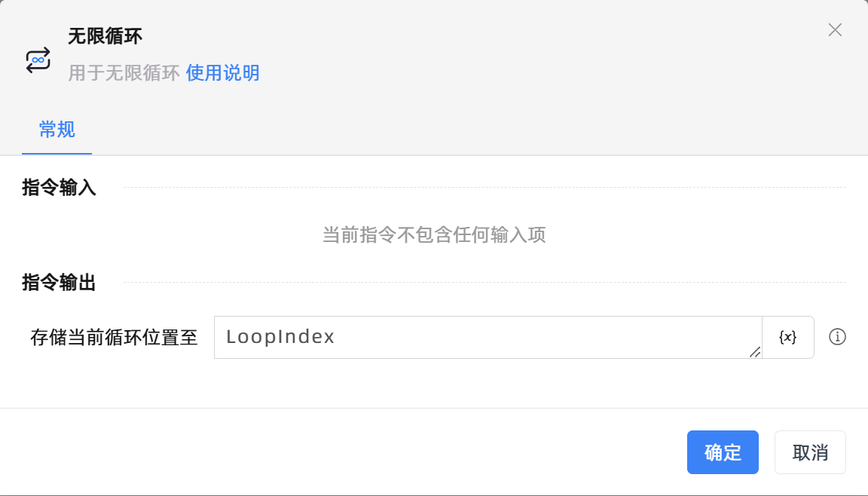The image size is (868, 496).
Task: Click the dashed divider beside 指令输入
Action: coord(482,187)
